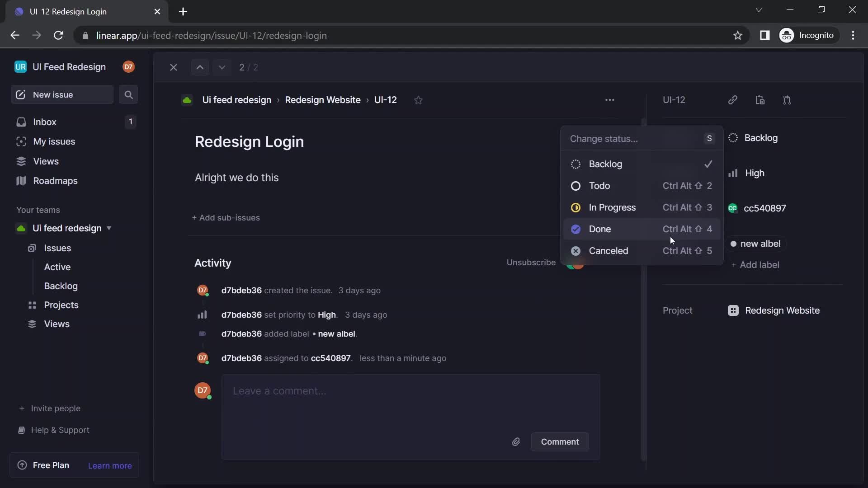The width and height of the screenshot is (868, 488).
Task: Select In Progress status menu item
Action: 613,207
